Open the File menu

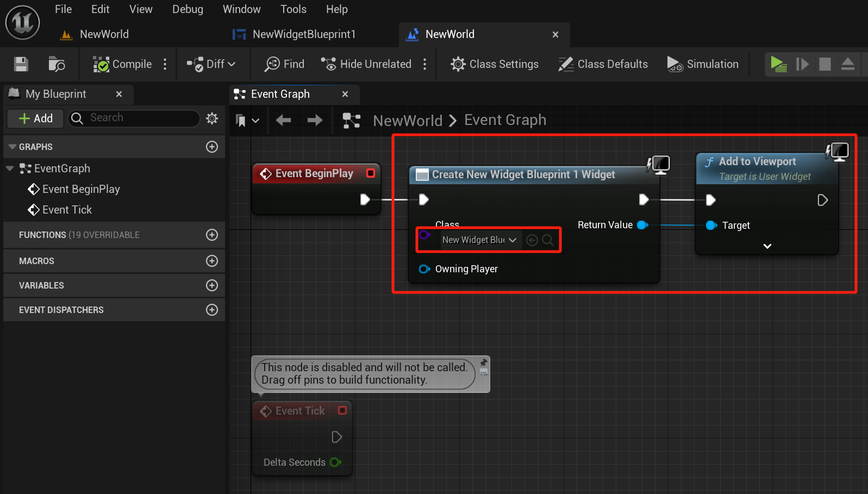[64, 9]
